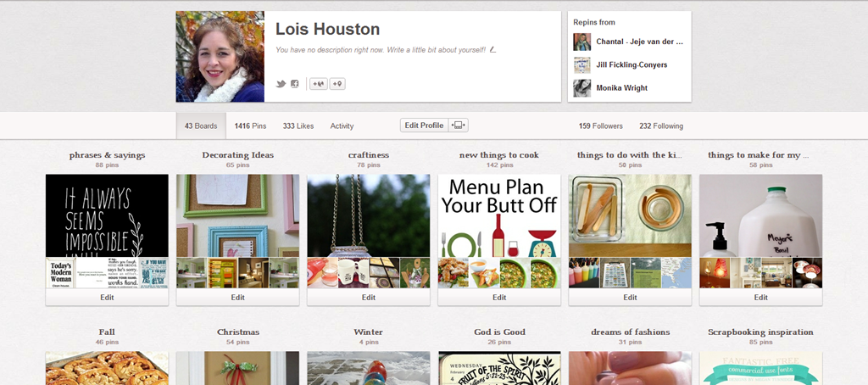This screenshot has width=868, height=385.
Task: Click the rearrange boards icon button
Action: [459, 126]
